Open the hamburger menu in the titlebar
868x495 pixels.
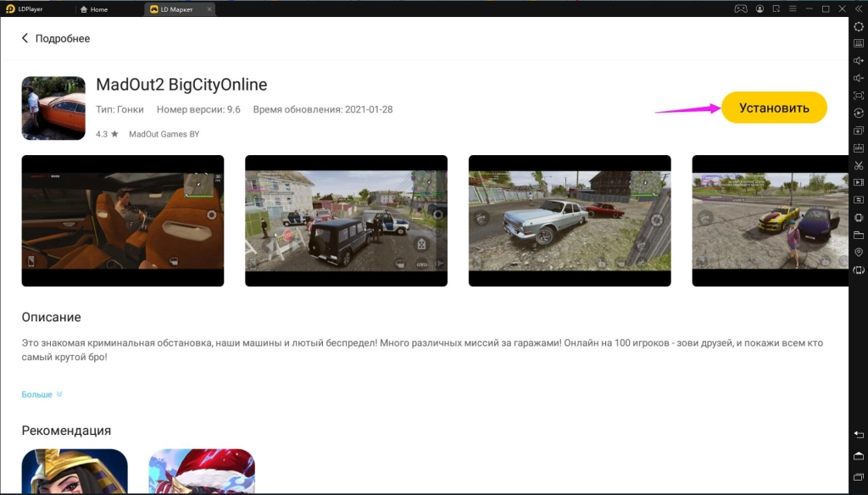(793, 8)
